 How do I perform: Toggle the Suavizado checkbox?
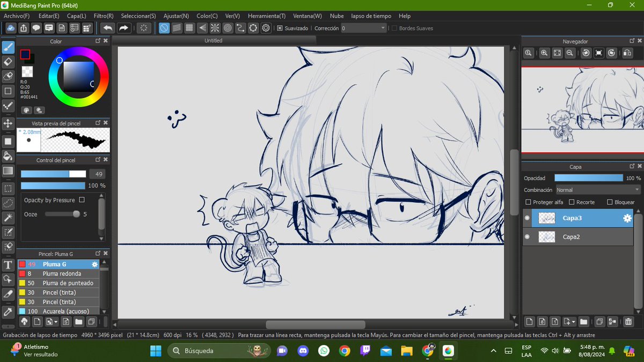pyautogui.click(x=280, y=28)
